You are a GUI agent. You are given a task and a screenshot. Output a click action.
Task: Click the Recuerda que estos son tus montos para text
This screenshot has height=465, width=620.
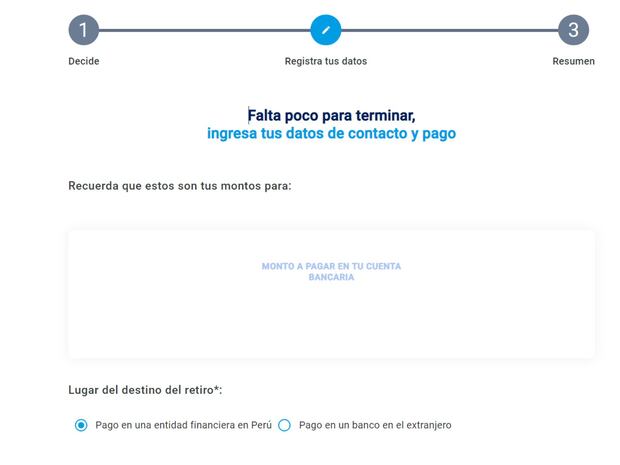click(179, 186)
